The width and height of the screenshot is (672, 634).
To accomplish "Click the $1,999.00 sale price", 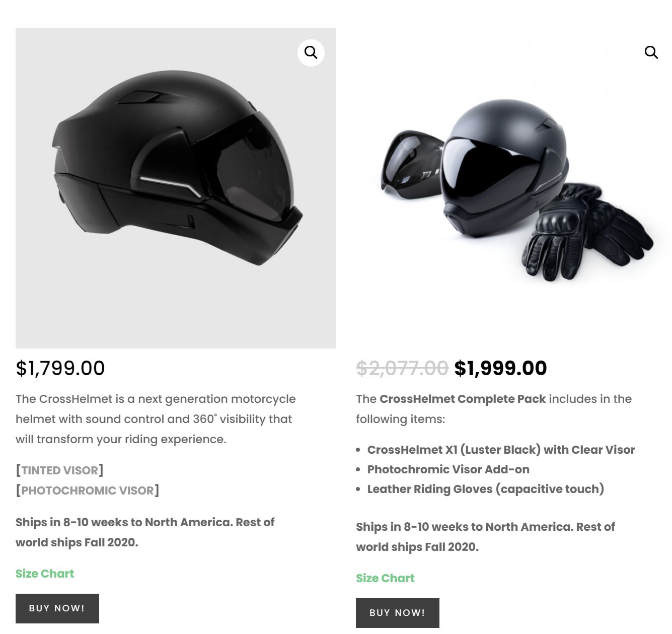I will click(500, 368).
